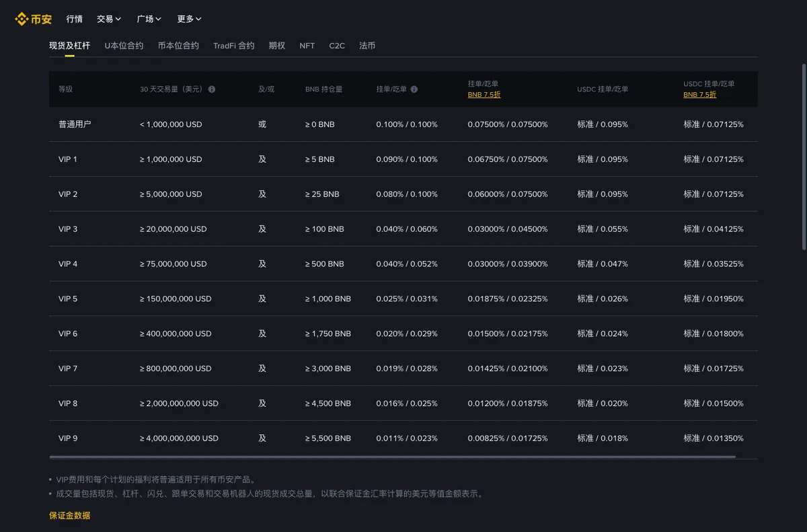Click BNB 7.5折 link under 挂单/吃单
This screenshot has height=532, width=807.
(x=484, y=95)
